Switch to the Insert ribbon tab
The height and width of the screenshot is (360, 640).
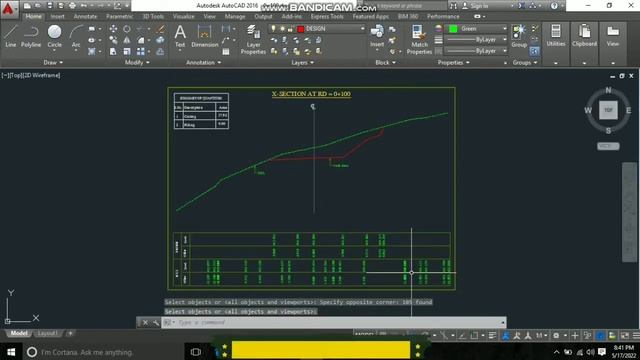(x=58, y=16)
